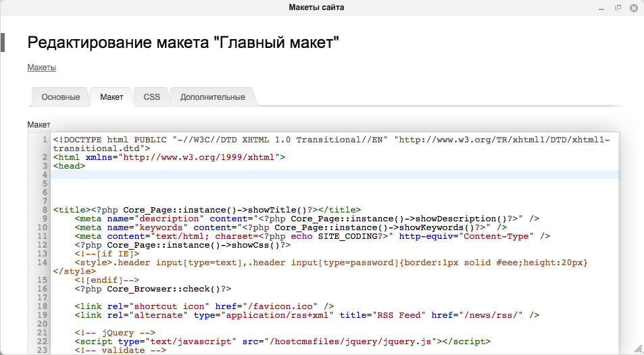The height and width of the screenshot is (355, 644).
Task: Maximize the Макеты сайта window
Action: click(618, 8)
